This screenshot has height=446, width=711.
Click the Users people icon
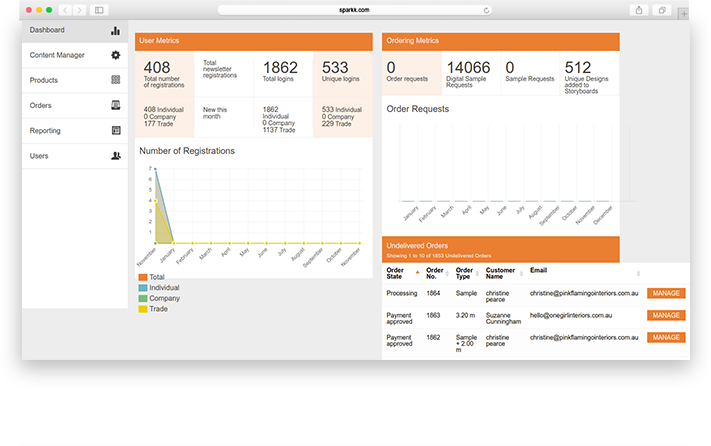(115, 156)
